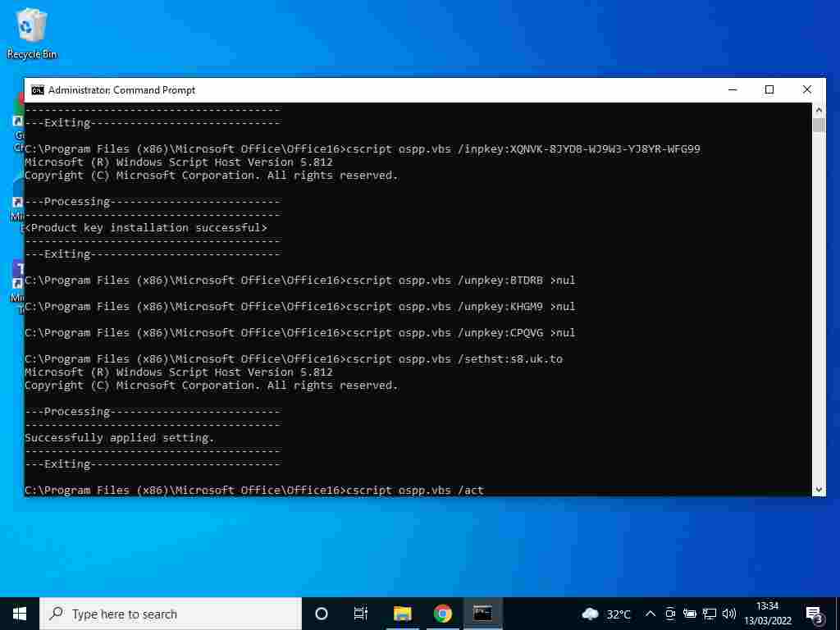Viewport: 840px width, 630px height.
Task: Click the product key XQNVK-8JYD8 text
Action: click(605, 149)
